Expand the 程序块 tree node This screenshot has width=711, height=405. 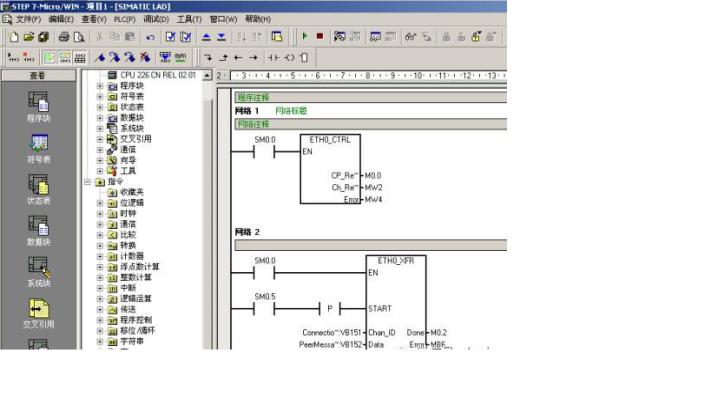(x=100, y=86)
